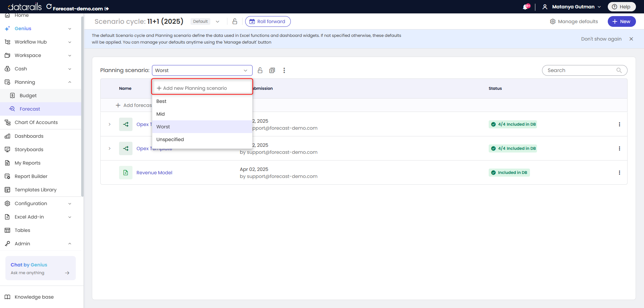
Task: Open row actions for first Opex row
Action: (619, 124)
